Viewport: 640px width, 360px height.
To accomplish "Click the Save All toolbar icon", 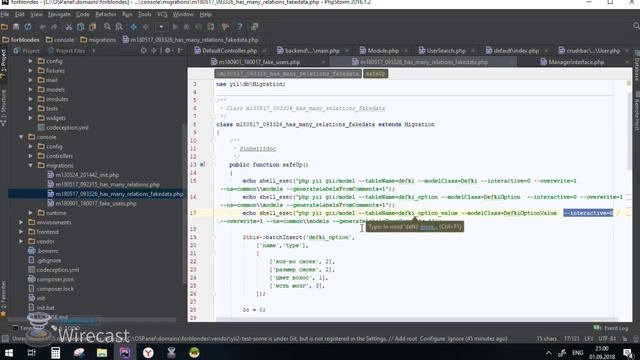I will 16,27.
